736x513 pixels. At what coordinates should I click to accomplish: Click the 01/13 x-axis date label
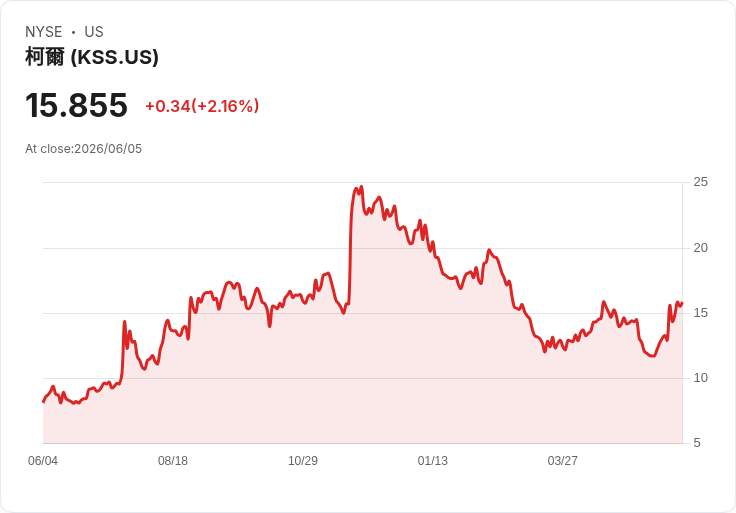click(432, 460)
